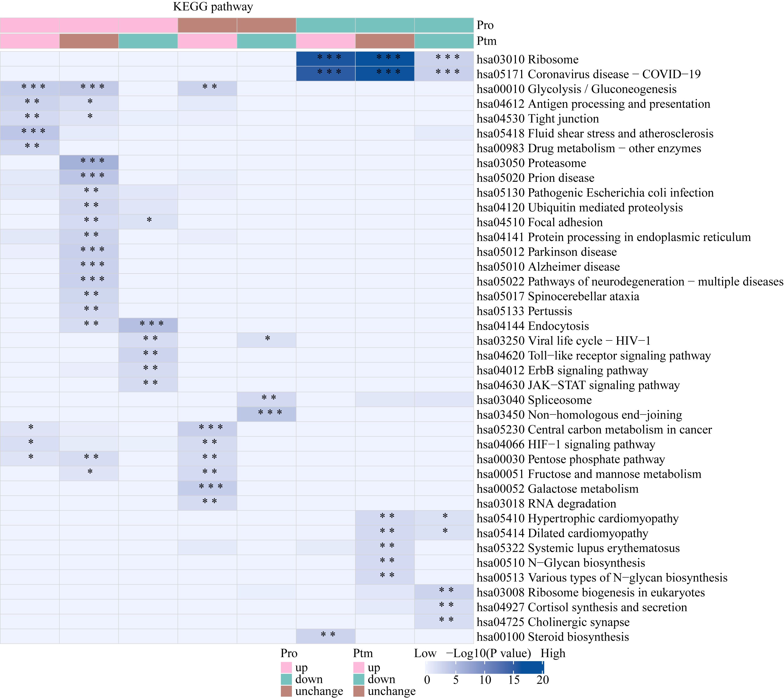This screenshot has height=699, width=784.
Task: Click the three-asterisk cell in Galactose metabolism row
Action: point(207,489)
